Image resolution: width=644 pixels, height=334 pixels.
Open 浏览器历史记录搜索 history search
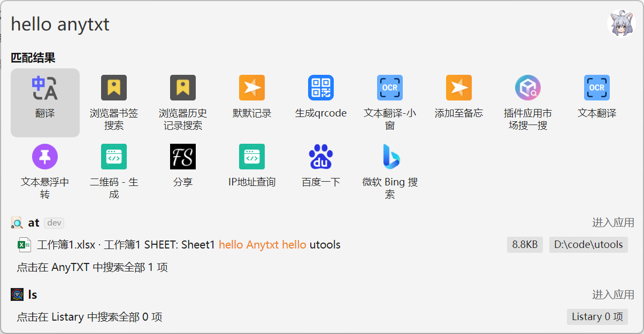(183, 102)
